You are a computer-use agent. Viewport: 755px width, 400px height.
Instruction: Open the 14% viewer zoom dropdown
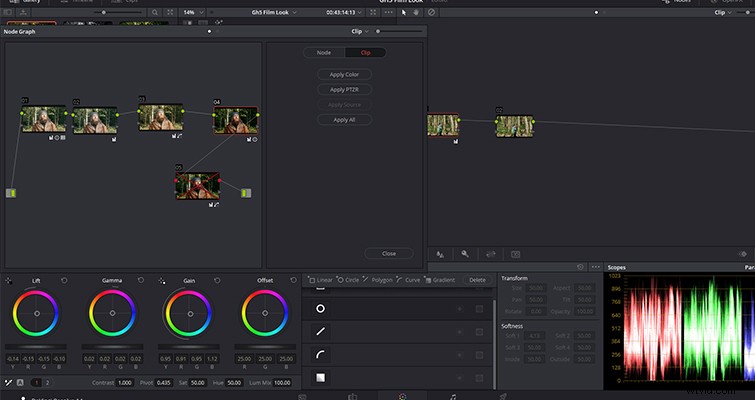[x=192, y=13]
